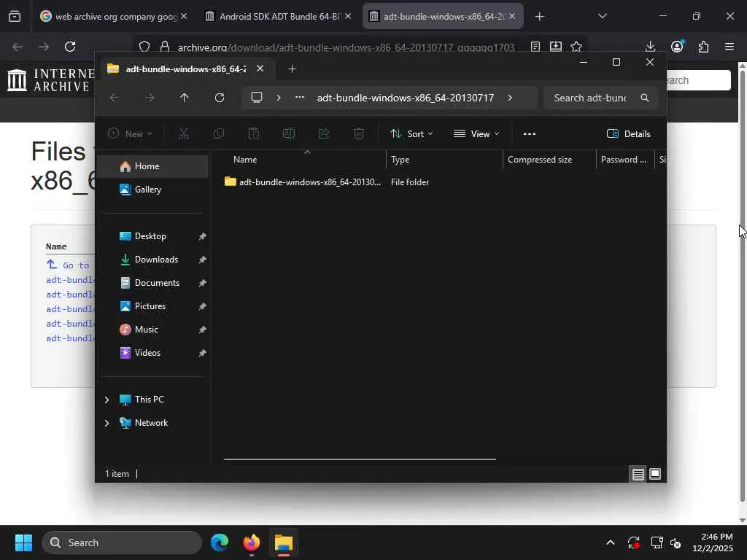Open the See more ellipsis in Explorer toolbar
Screen dimensions: 747x560
pyautogui.click(x=530, y=134)
